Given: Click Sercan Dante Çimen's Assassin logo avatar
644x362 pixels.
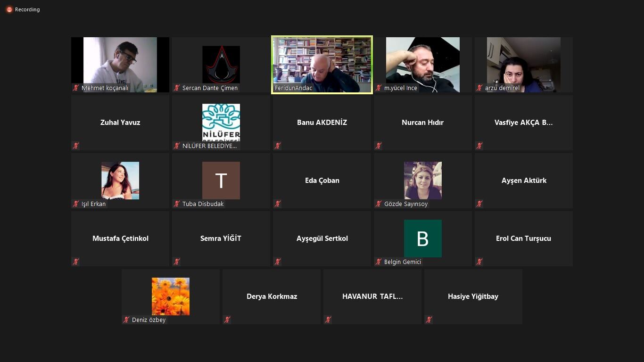Looking at the screenshot, I should click(x=221, y=65).
